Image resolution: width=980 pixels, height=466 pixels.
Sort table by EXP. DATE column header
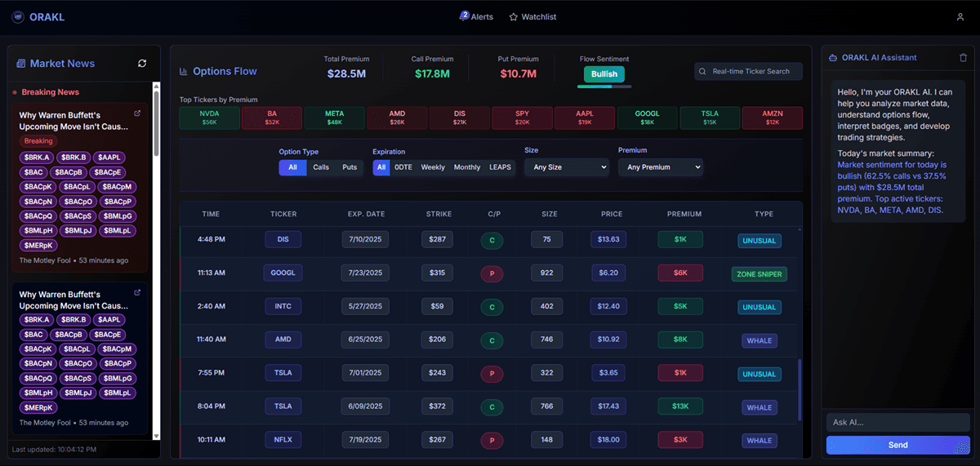click(x=365, y=215)
